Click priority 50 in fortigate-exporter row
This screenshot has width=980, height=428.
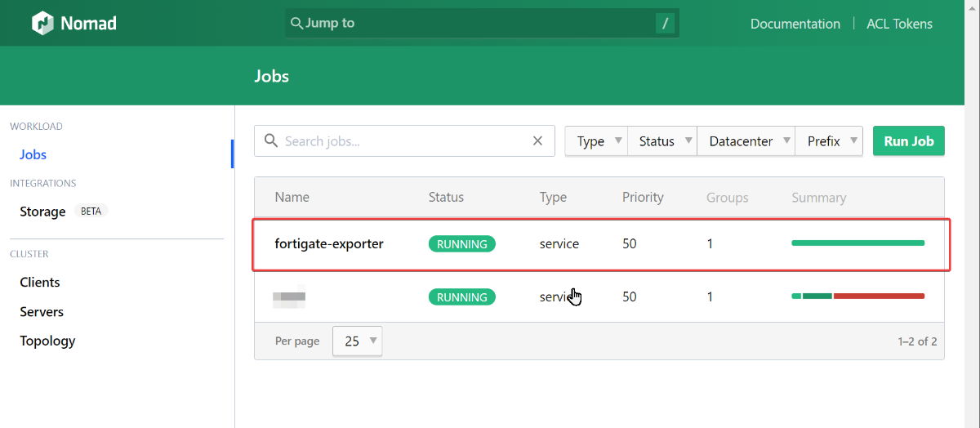pos(629,243)
